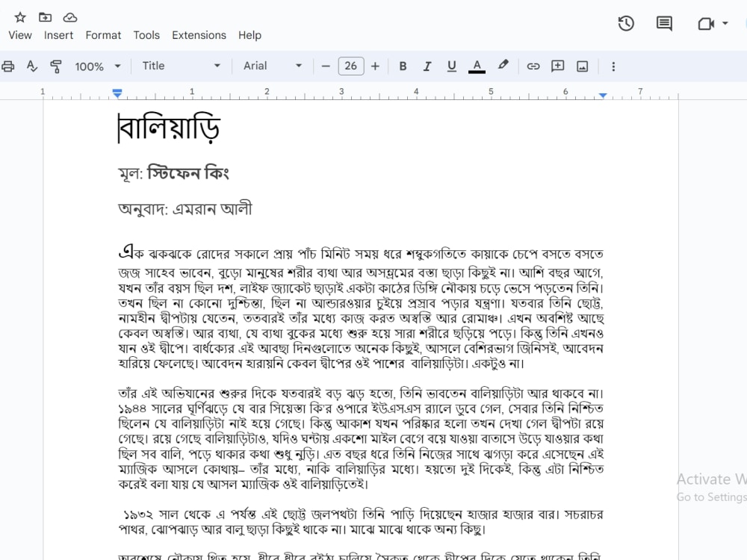Open the Arial font dropdown
This screenshot has width=747, height=560.
point(273,66)
